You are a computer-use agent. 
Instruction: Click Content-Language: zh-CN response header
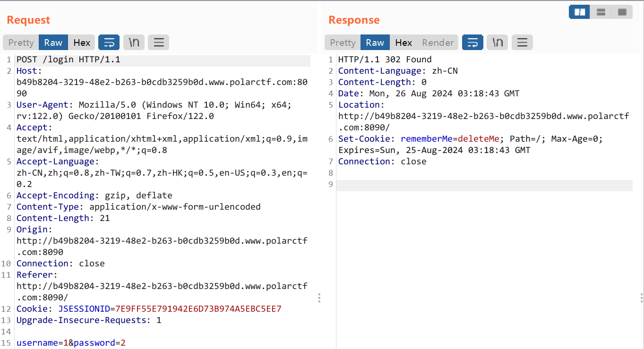[398, 71]
